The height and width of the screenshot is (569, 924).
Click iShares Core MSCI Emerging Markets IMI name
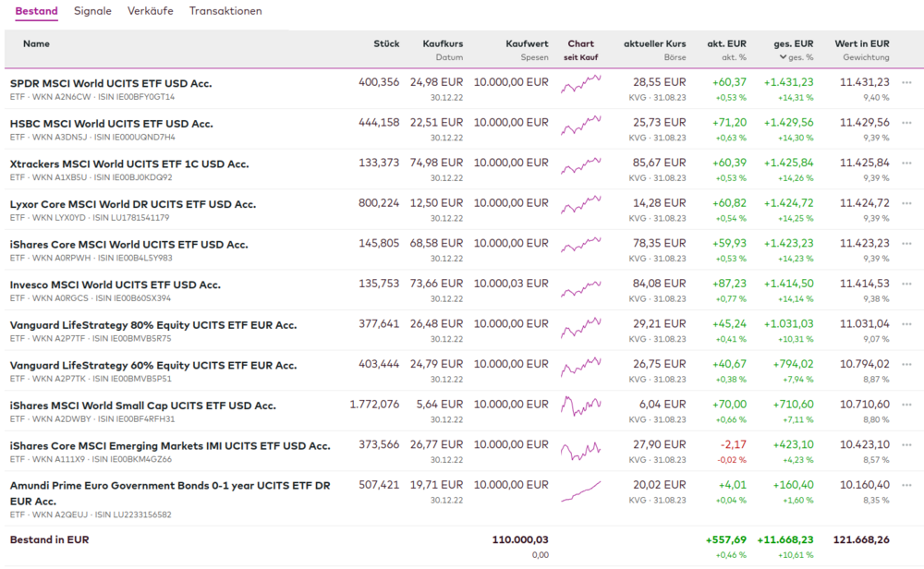169,445
